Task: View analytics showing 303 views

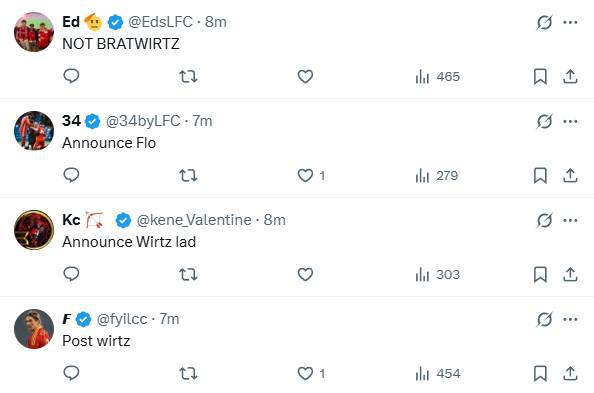Action: tap(438, 275)
